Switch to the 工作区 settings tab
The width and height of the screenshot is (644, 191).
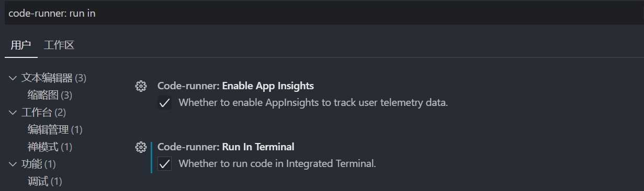click(x=59, y=45)
